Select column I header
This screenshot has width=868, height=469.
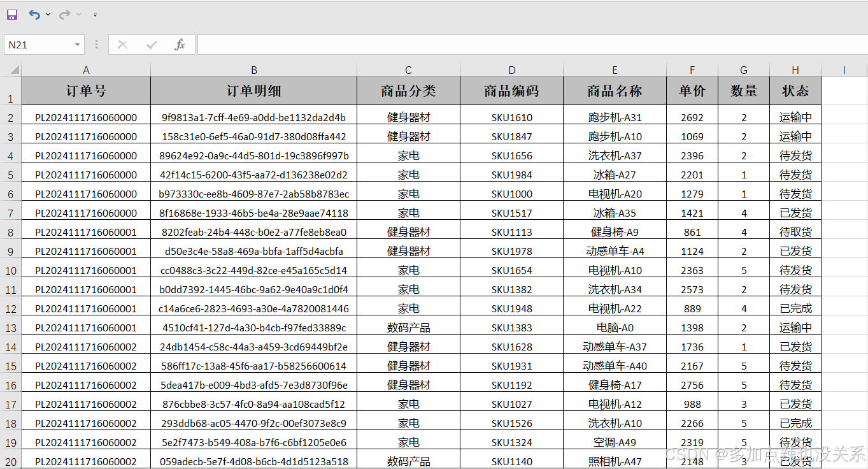844,70
